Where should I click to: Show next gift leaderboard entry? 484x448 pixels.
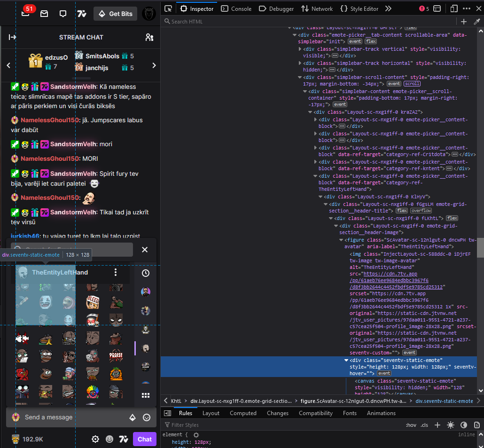(154, 65)
